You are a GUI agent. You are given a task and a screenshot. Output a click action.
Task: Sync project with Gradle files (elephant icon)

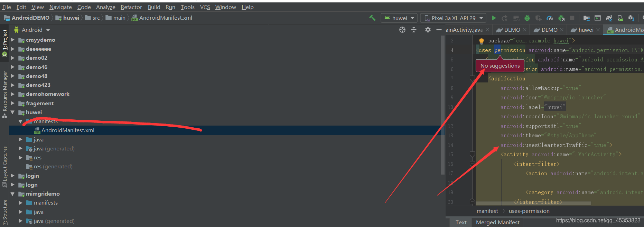609,18
